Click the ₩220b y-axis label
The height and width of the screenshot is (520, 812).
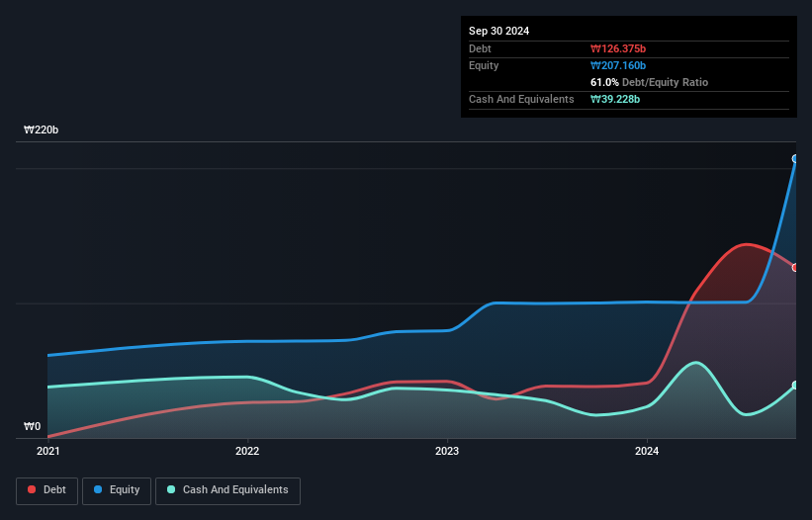(x=41, y=130)
